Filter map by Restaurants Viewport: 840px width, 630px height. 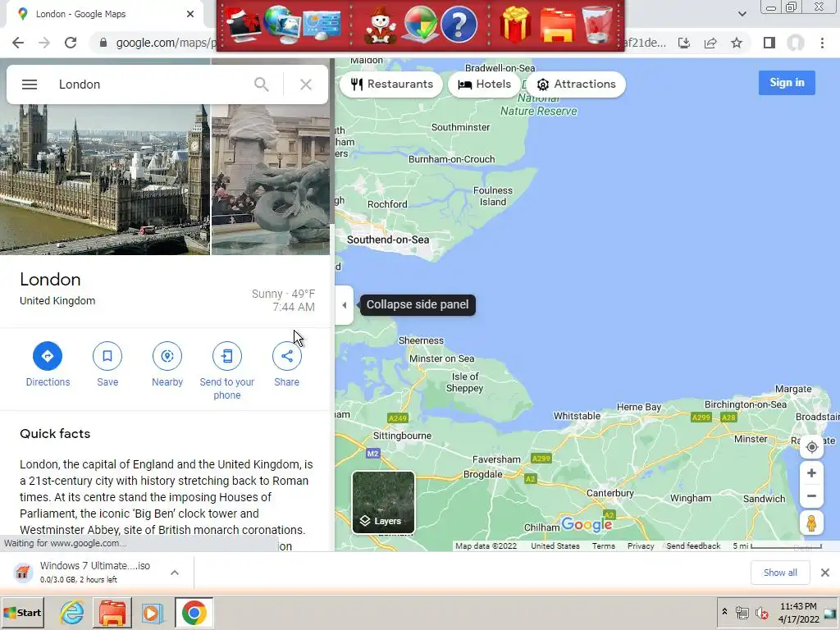point(391,84)
